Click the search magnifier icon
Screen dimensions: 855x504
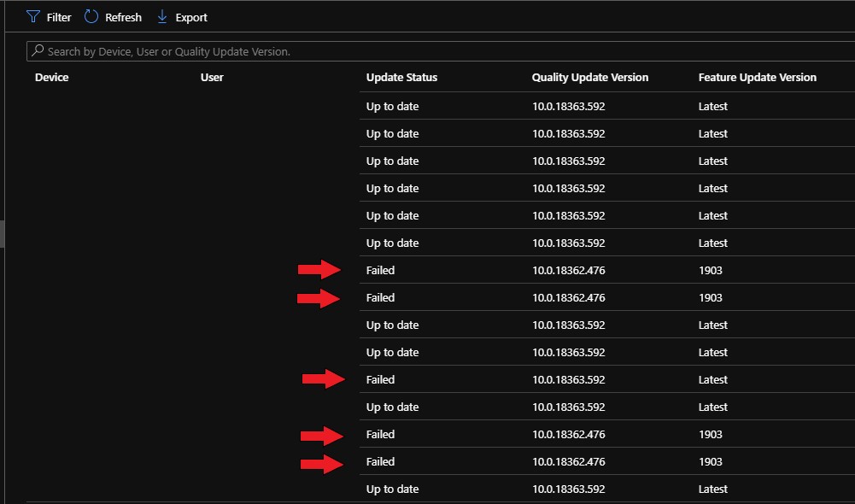[37, 50]
